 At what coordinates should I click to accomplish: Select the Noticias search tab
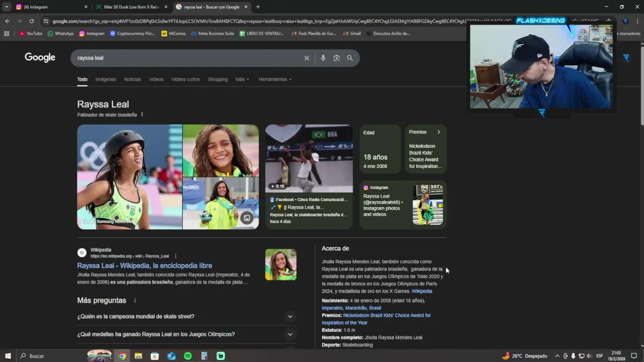132,79
